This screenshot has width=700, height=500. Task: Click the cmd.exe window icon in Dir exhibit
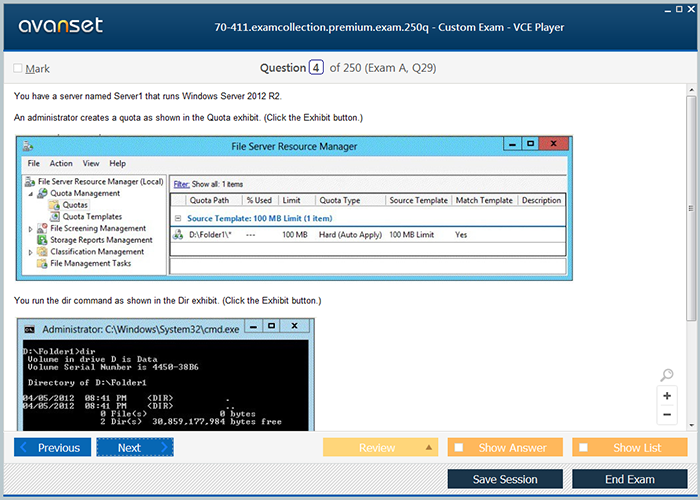pos(29,329)
